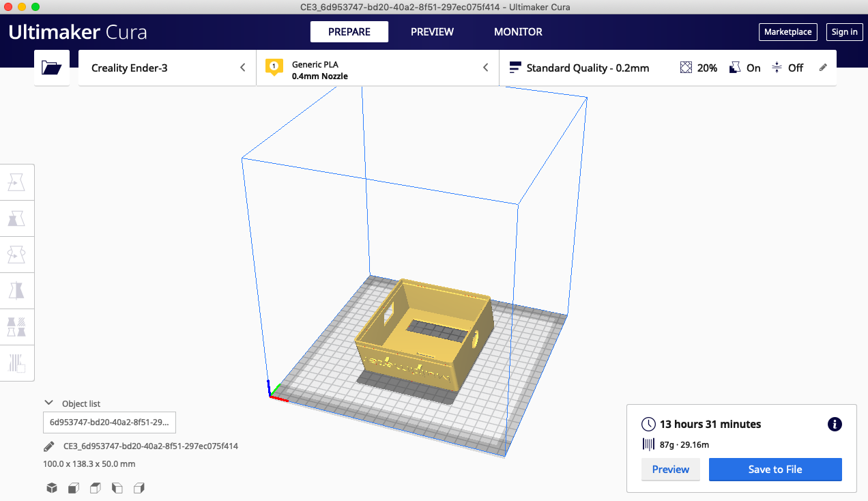Switch to front view cube icon
Screen dimensions: 868x501
click(x=73, y=488)
